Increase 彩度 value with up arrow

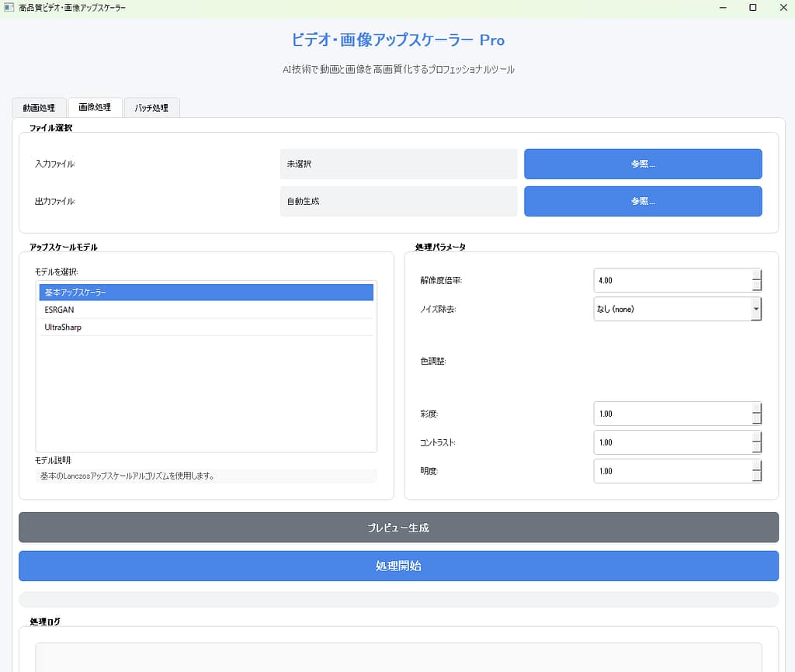point(757,408)
